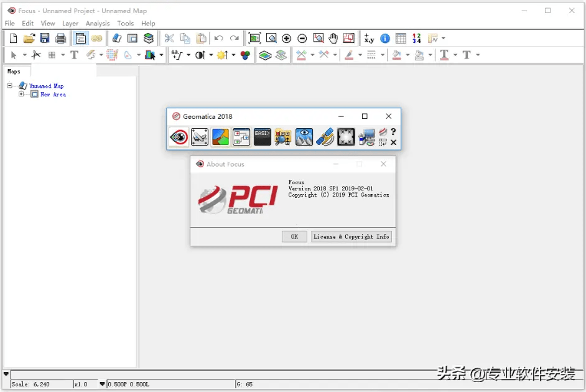
Task: Click the zoom in plus circle icon
Action: (x=286, y=38)
